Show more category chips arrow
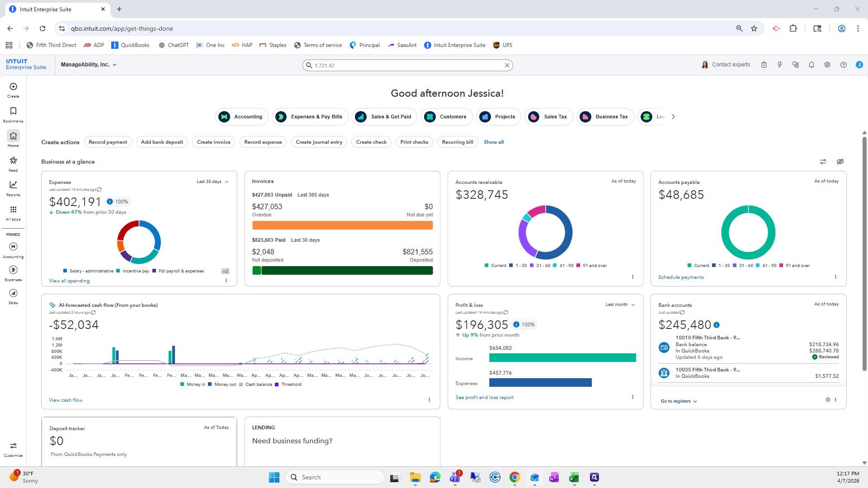This screenshot has height=488, width=868. tap(673, 117)
